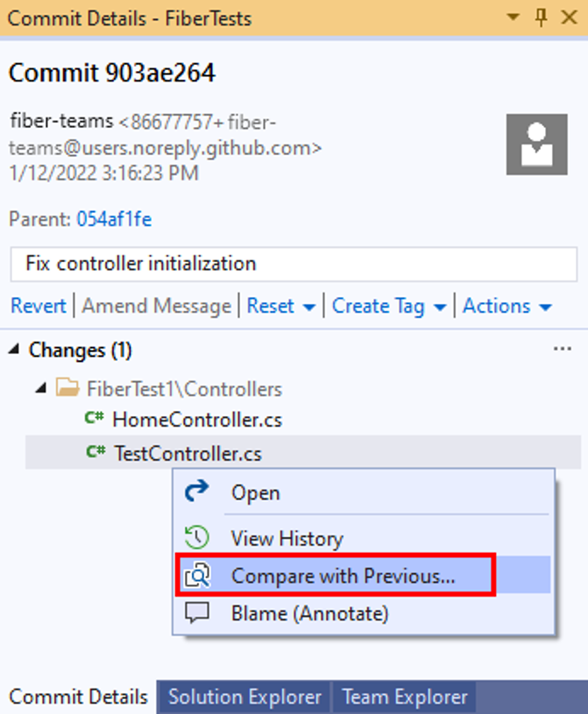Click the Blame annotate speech bubble icon
The image size is (588, 714).
click(x=197, y=613)
